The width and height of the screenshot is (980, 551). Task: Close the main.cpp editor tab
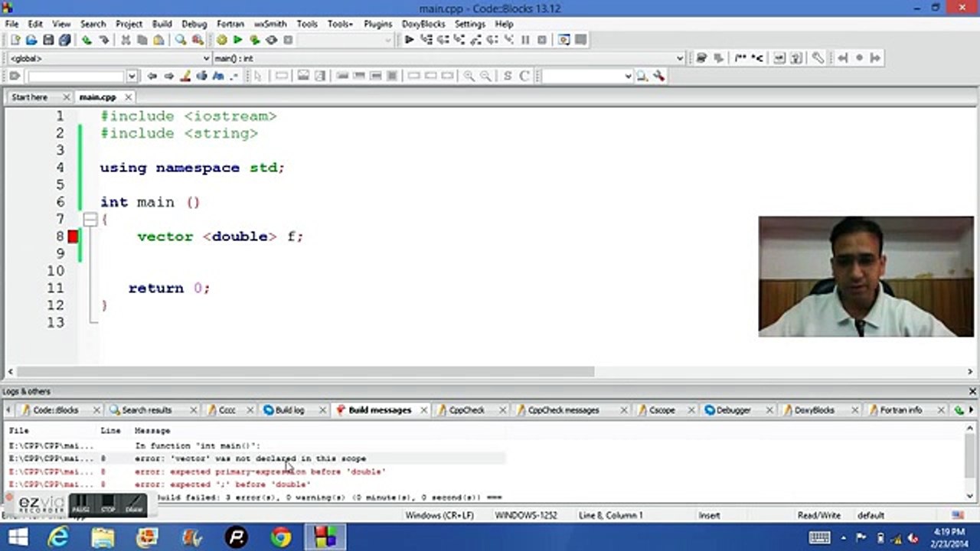(129, 97)
